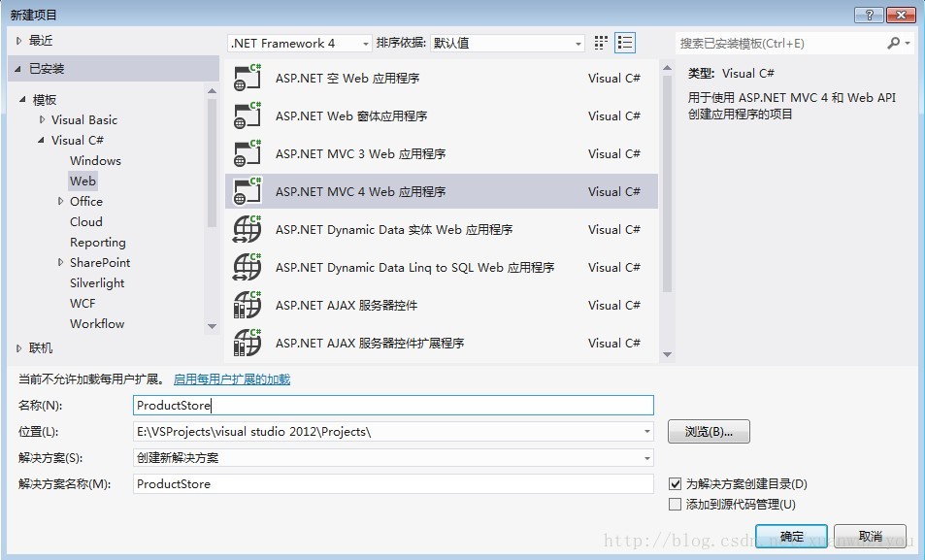Click the 确定 button
Viewport: 925px width, 560px height.
[x=792, y=537]
